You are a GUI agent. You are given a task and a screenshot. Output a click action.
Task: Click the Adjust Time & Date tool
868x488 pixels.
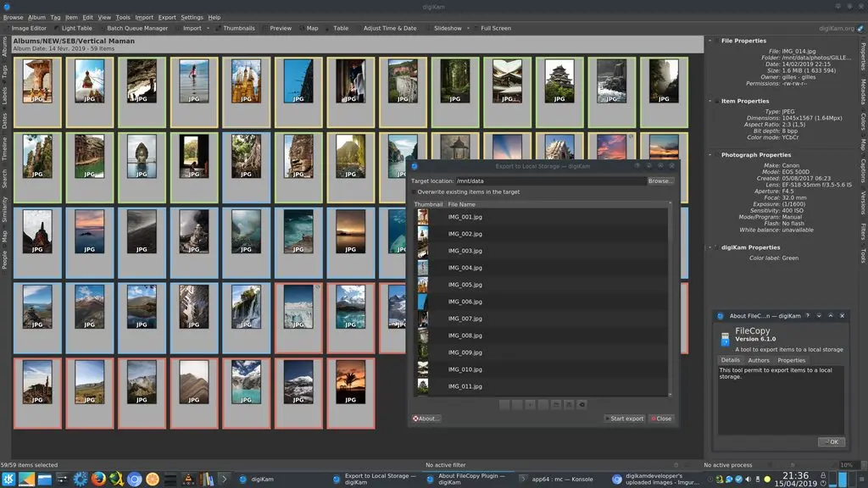390,28
